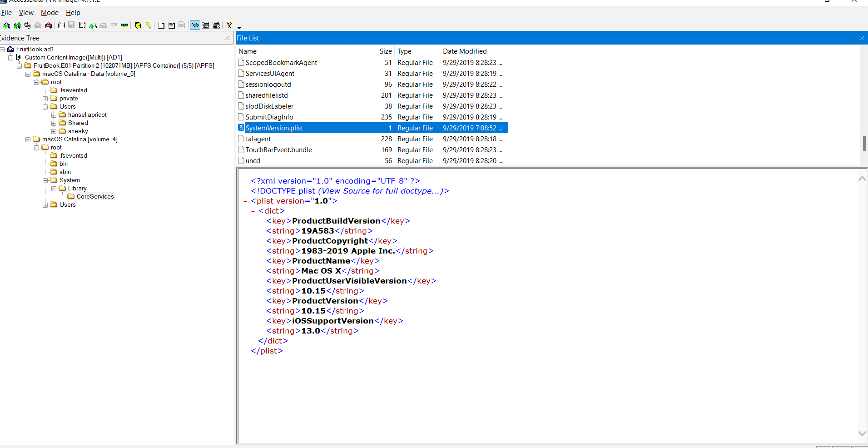Open the View menu
This screenshot has width=868, height=448.
point(26,13)
